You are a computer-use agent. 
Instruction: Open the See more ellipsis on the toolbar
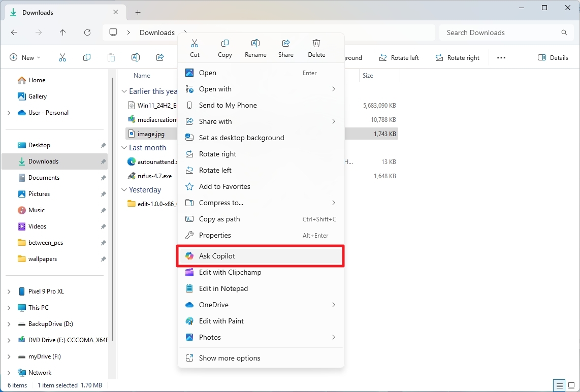501,57
